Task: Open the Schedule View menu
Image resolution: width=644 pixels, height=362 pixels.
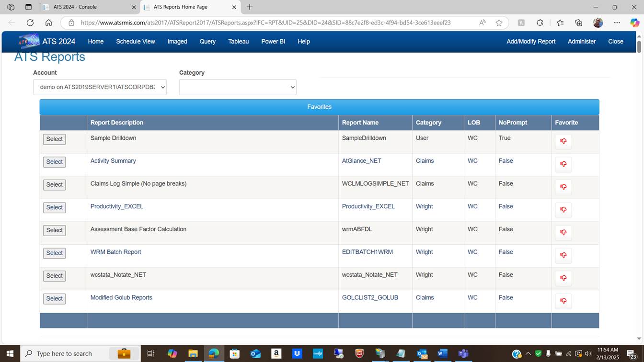Action: (135, 42)
